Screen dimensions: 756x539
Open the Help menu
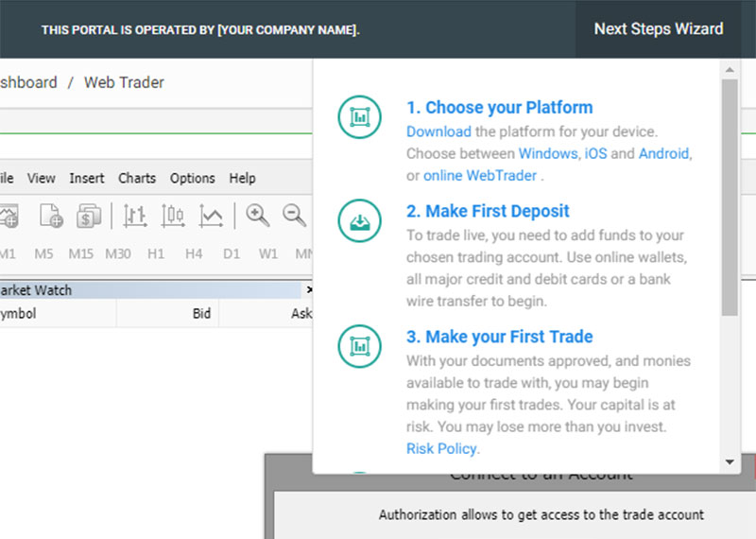(x=243, y=178)
